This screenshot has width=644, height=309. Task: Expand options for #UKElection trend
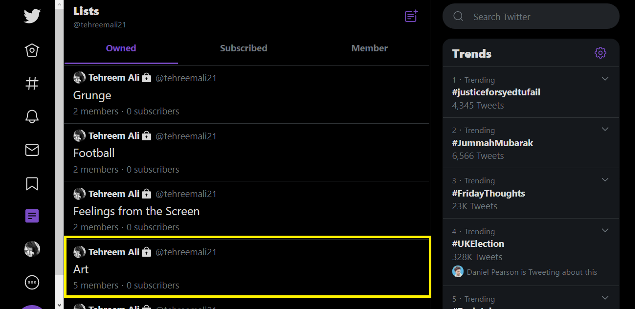(605, 230)
